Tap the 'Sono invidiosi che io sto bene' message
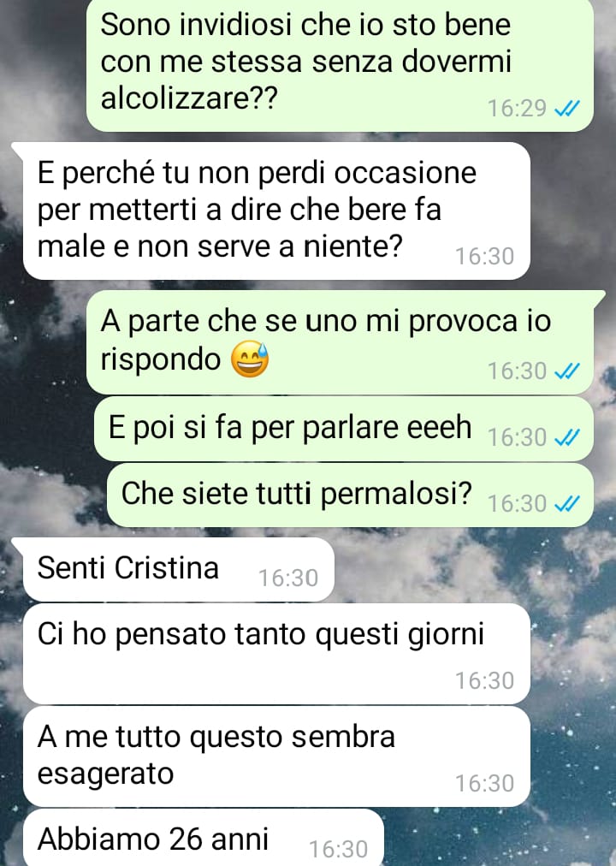Viewport: 616px width, 866px height. (340, 63)
